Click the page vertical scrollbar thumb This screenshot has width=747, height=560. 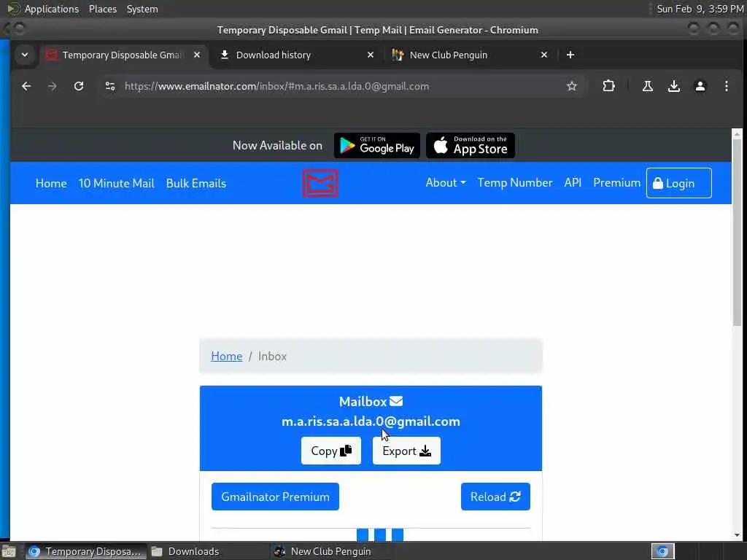point(737,233)
